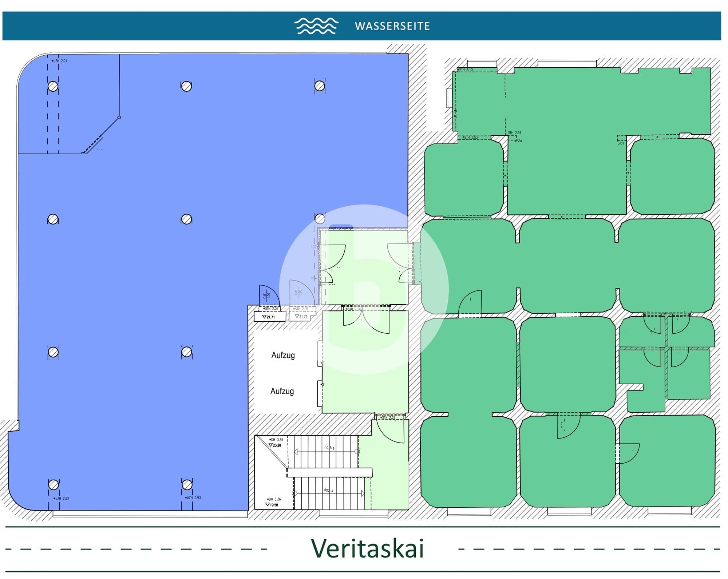Click the '19.58' stair level marker
Screen dimensions: 728x579
[272, 505]
